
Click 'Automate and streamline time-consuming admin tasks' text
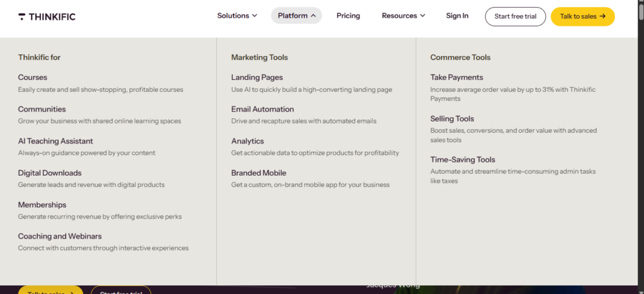pos(513,171)
